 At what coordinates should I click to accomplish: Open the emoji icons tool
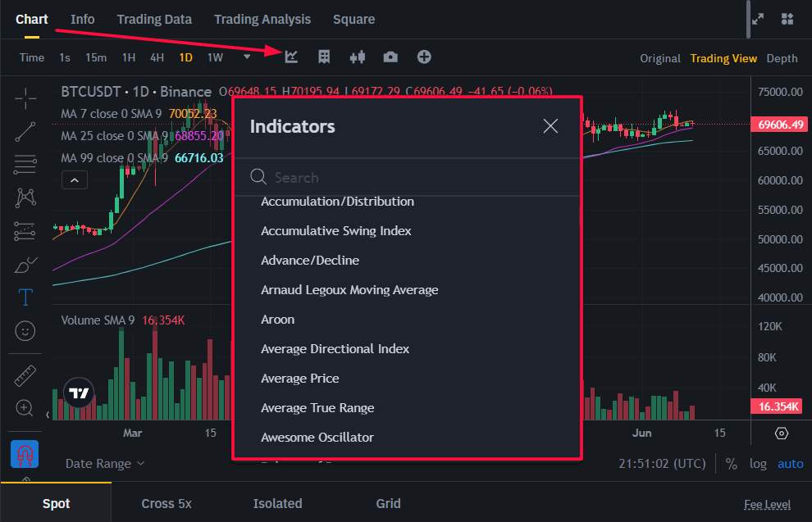(x=25, y=330)
